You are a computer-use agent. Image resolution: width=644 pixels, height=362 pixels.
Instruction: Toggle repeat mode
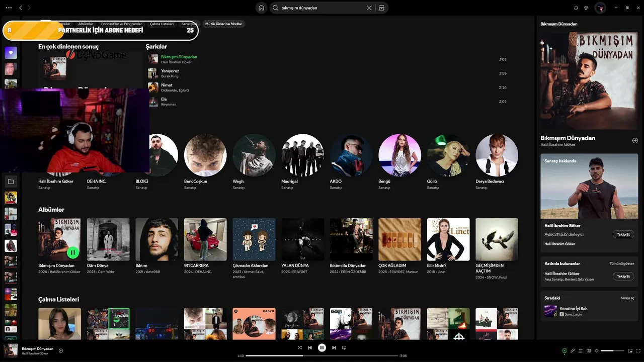click(344, 347)
